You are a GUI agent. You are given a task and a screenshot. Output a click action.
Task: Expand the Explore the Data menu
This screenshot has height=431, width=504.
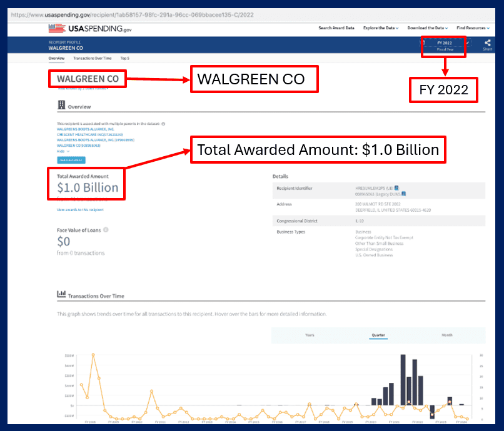(381, 28)
